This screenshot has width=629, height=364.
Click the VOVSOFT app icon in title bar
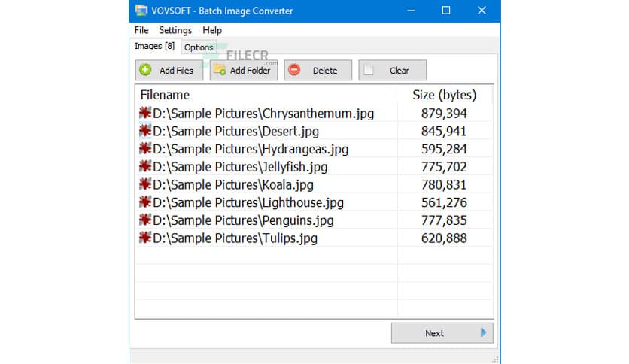[141, 11]
